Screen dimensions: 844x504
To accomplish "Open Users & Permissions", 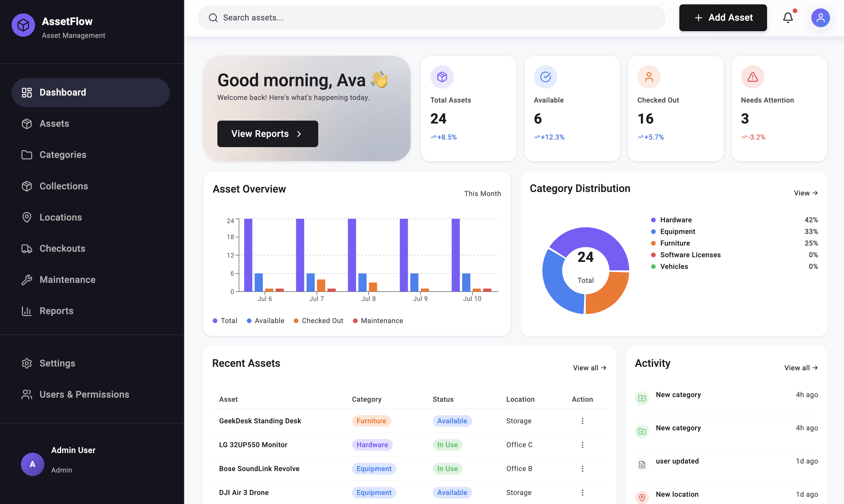I will 90,395.
